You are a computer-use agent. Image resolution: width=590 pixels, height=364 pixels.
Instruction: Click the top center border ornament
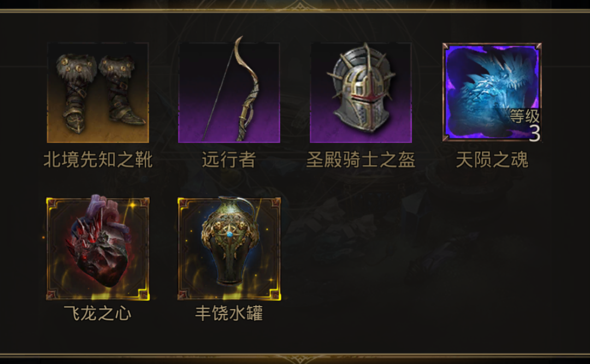pyautogui.click(x=299, y=6)
